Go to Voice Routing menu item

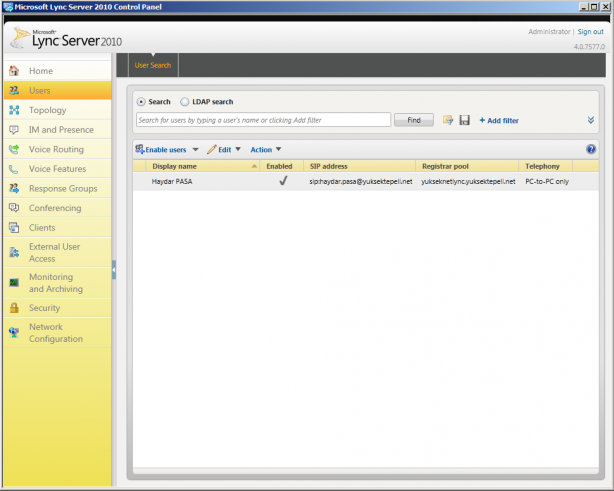[x=58, y=149]
